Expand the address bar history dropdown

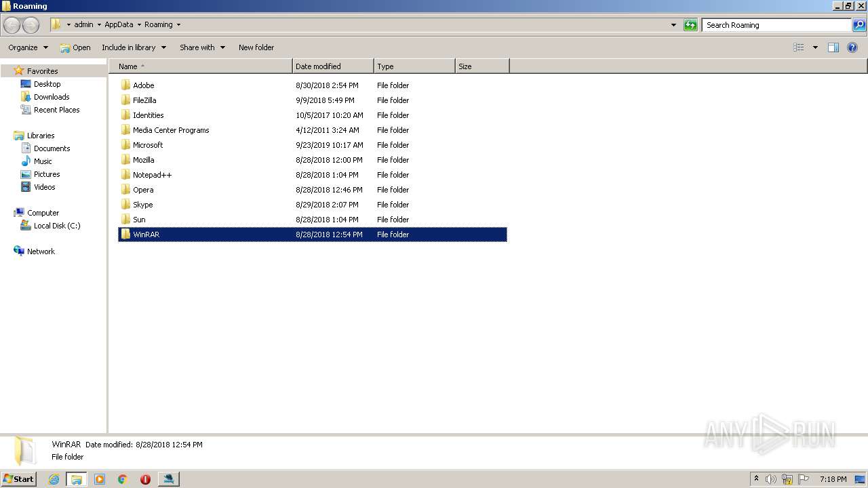673,25
